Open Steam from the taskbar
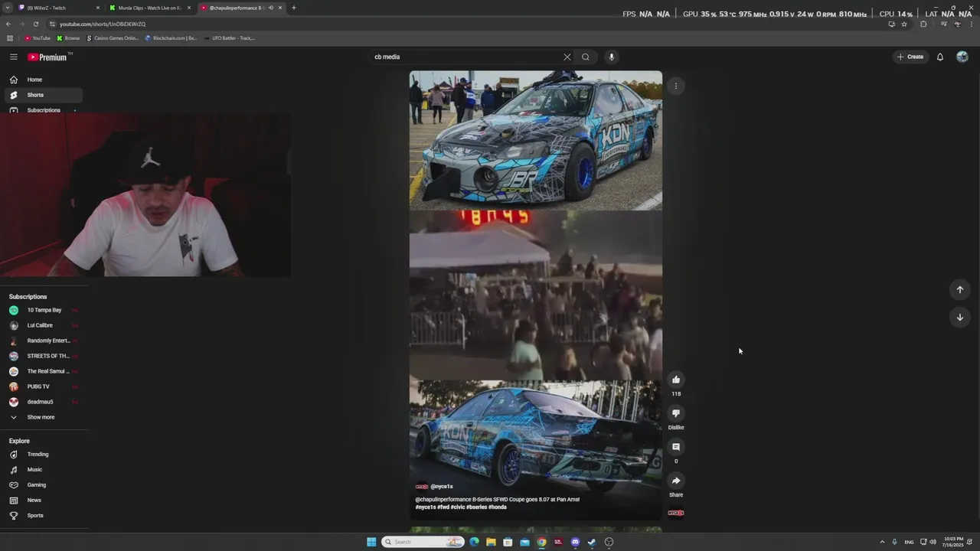 [x=592, y=542]
